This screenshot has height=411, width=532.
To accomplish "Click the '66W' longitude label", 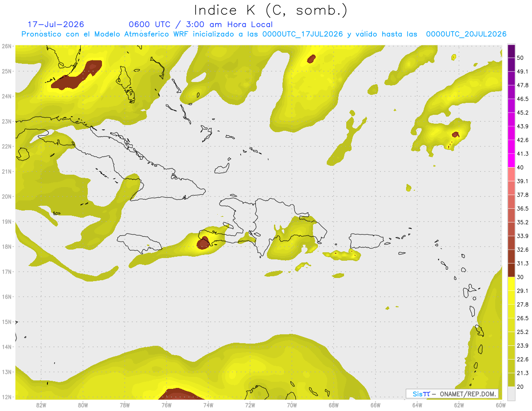I will pos(375,405).
